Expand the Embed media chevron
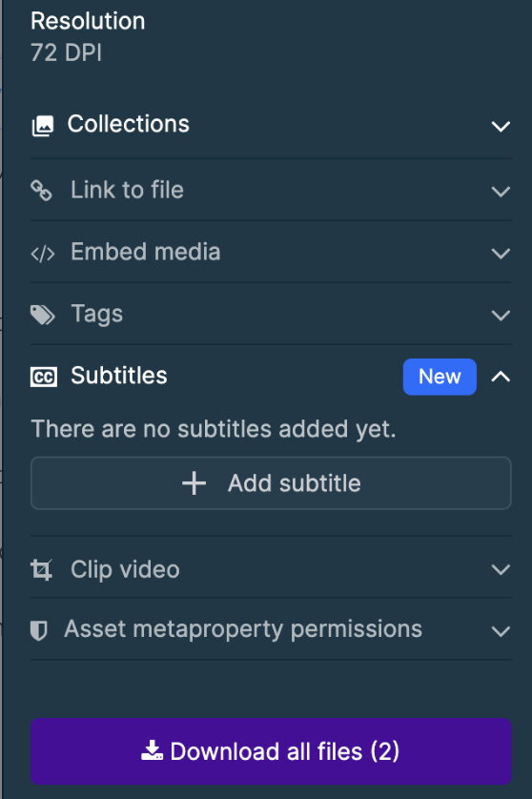 pos(501,254)
